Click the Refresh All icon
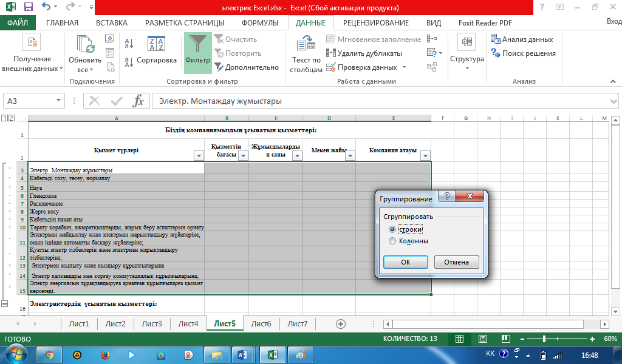Screen dimensions: 622x364 [x=85, y=45]
